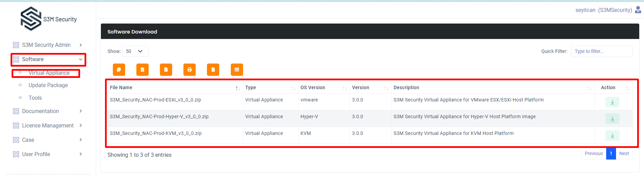Sort by Description column arrows
The width and height of the screenshot is (644, 179).
pyautogui.click(x=589, y=88)
